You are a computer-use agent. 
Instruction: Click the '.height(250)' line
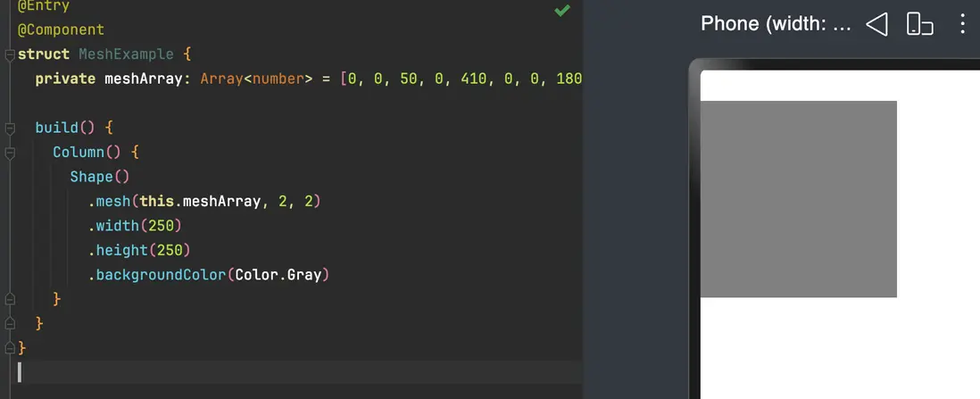(x=138, y=250)
